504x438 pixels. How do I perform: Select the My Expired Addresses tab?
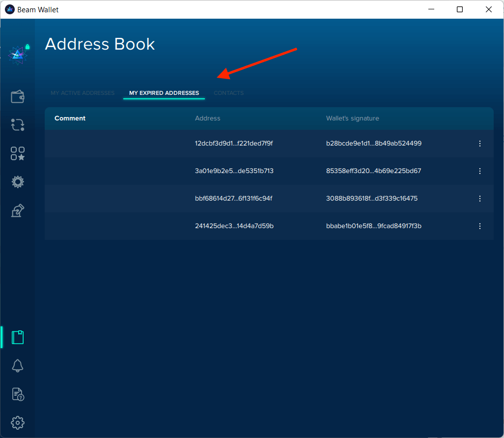point(164,93)
